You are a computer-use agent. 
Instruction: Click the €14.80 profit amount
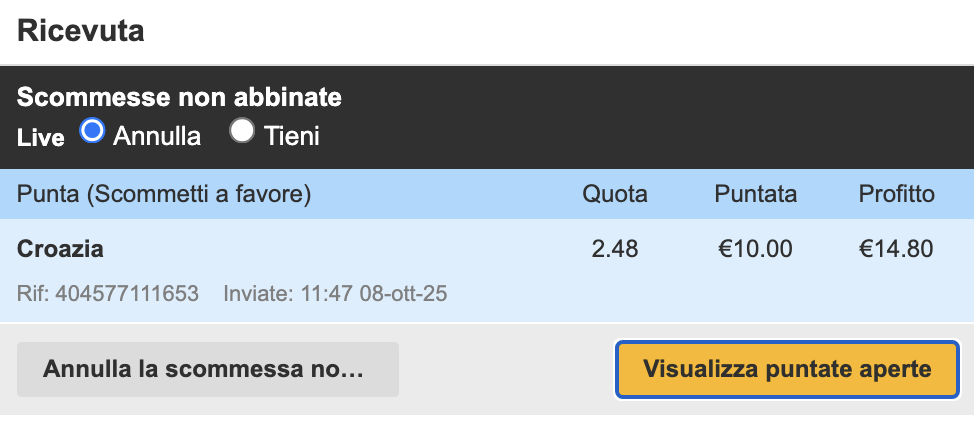(x=897, y=248)
